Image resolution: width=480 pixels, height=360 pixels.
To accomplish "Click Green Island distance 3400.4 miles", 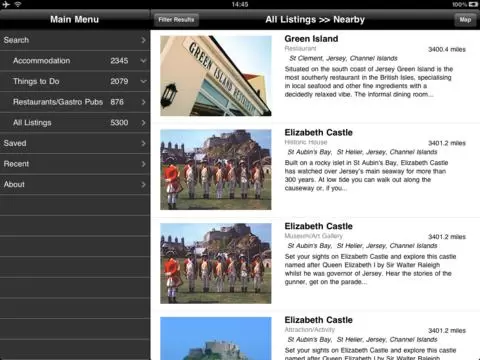I will click(447, 49).
